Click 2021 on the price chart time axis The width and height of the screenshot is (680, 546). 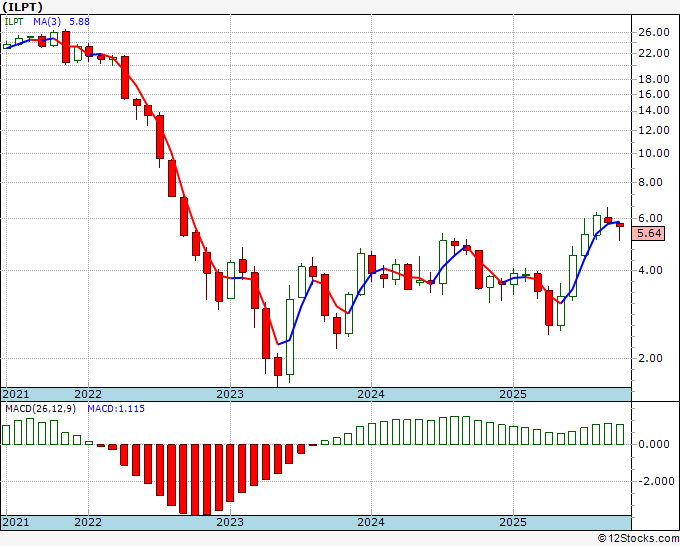tap(16, 394)
